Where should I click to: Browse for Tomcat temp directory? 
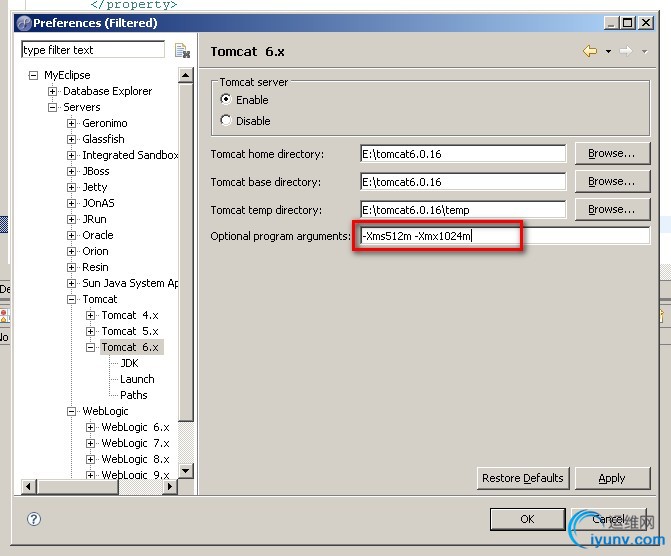point(612,209)
